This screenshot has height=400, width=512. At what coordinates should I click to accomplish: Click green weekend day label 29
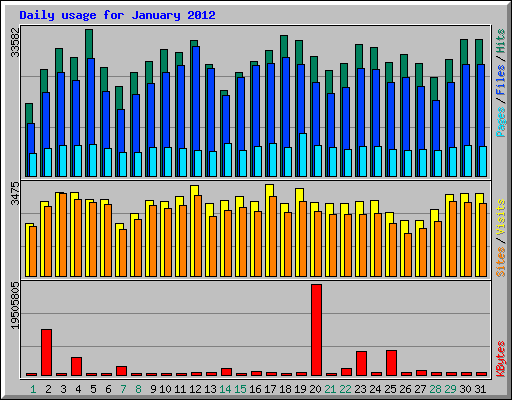[x=450, y=389]
